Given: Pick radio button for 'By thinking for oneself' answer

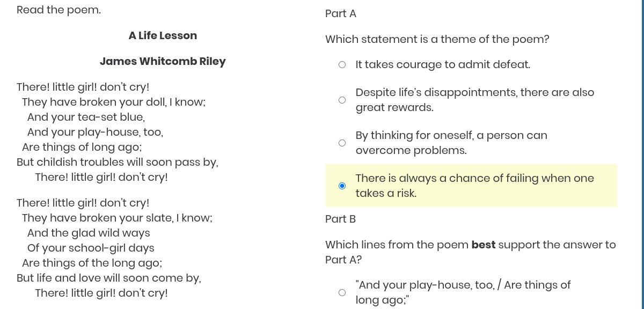Looking at the screenshot, I should click(x=342, y=143).
